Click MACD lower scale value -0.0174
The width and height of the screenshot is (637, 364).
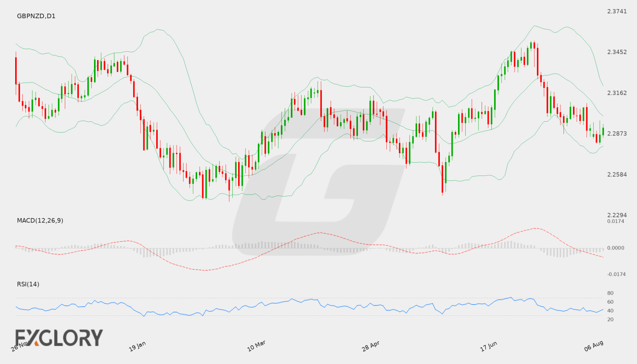click(616, 274)
